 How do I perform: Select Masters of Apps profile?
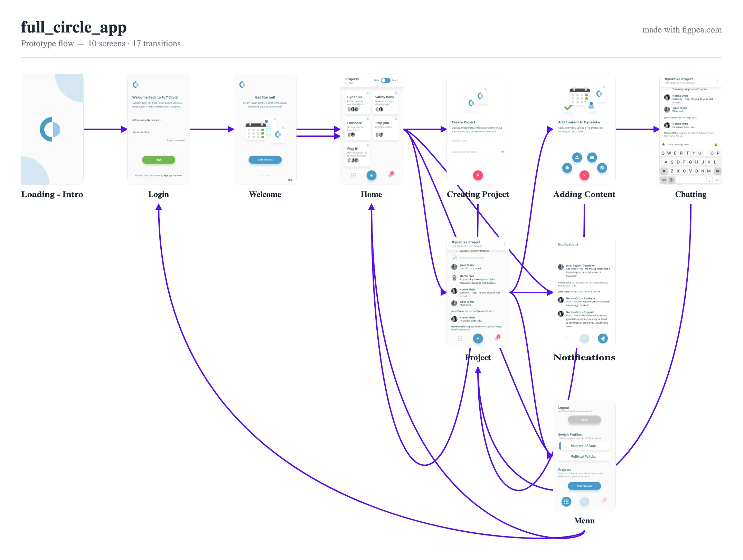[584, 446]
